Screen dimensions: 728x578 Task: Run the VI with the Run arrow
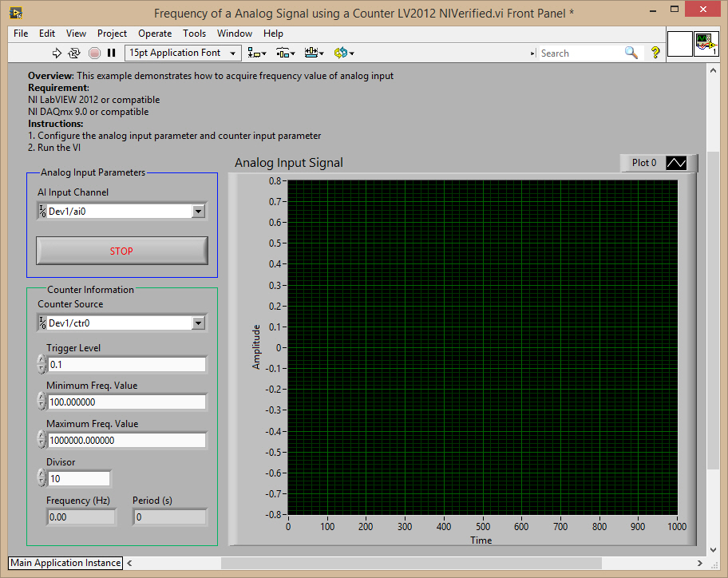[56, 53]
